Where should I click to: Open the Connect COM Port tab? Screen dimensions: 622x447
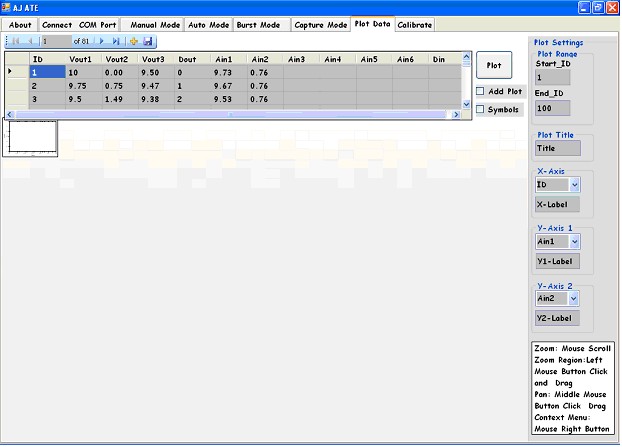(x=79, y=25)
